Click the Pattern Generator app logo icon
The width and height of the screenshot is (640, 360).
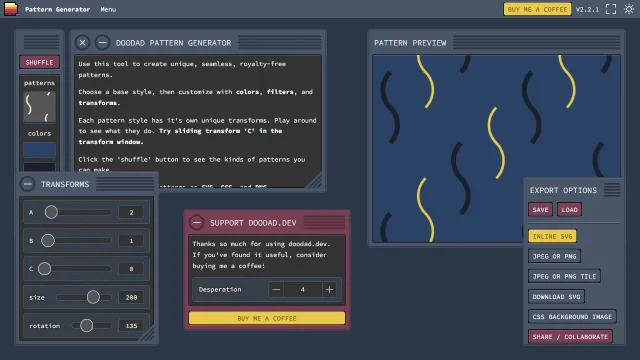[11, 9]
